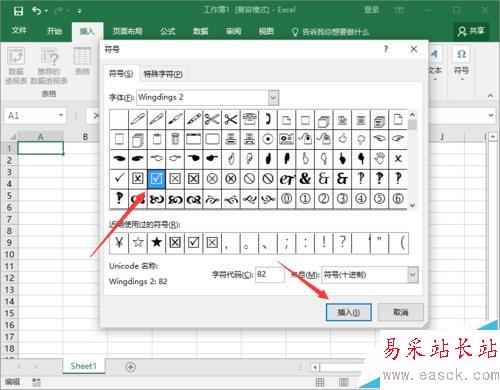Switch to the Symbols tab in the dialog
500x390 pixels.
pyautogui.click(x=121, y=74)
